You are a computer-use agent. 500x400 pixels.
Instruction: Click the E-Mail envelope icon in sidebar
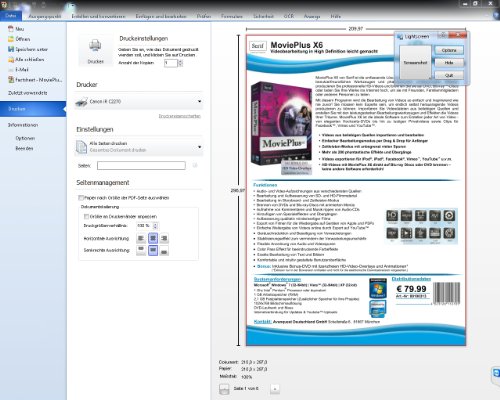pyautogui.click(x=11, y=70)
